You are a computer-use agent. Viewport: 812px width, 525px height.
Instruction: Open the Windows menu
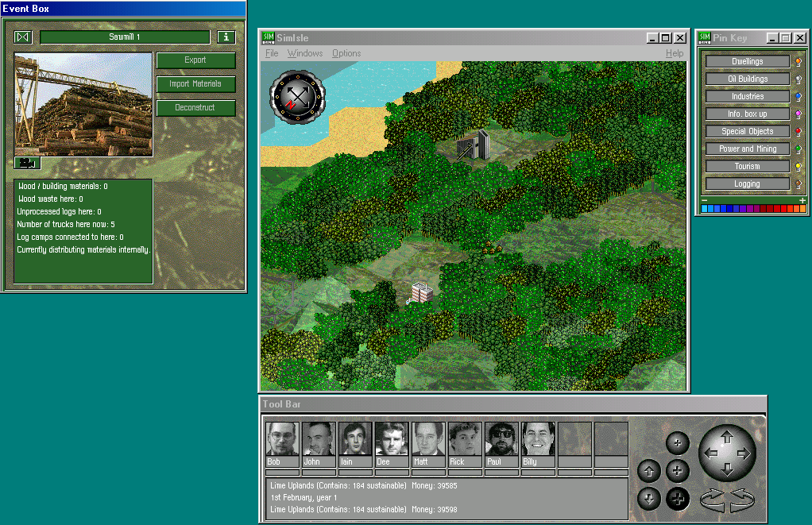(x=305, y=52)
